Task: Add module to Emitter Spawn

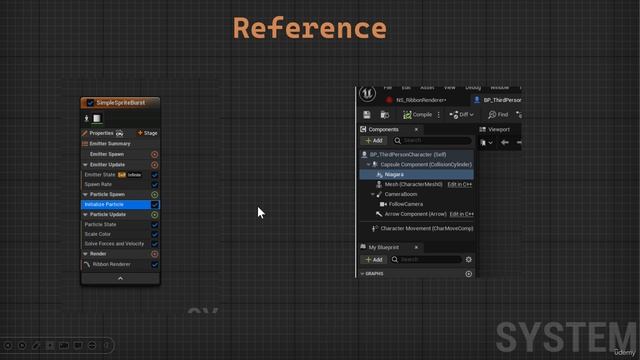Action: pos(154,154)
